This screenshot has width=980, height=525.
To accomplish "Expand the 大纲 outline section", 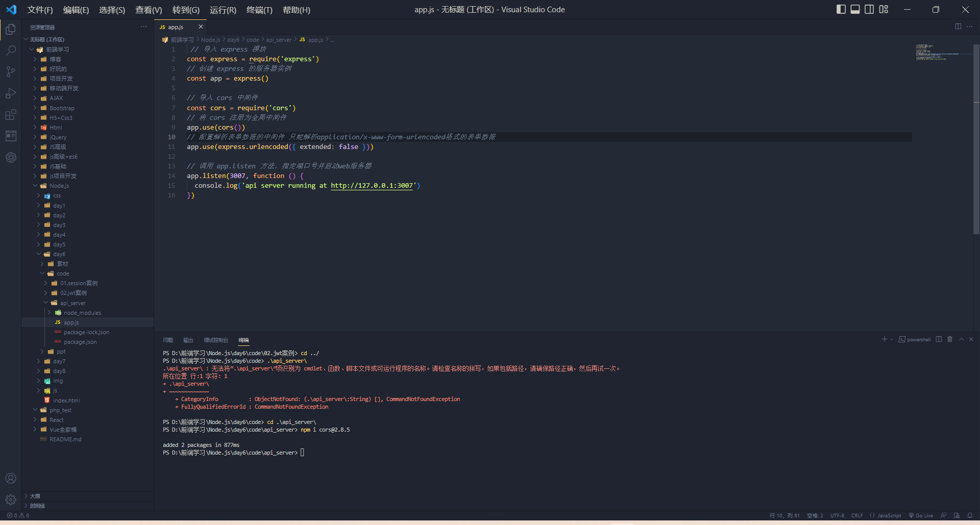I will pyautogui.click(x=87, y=496).
